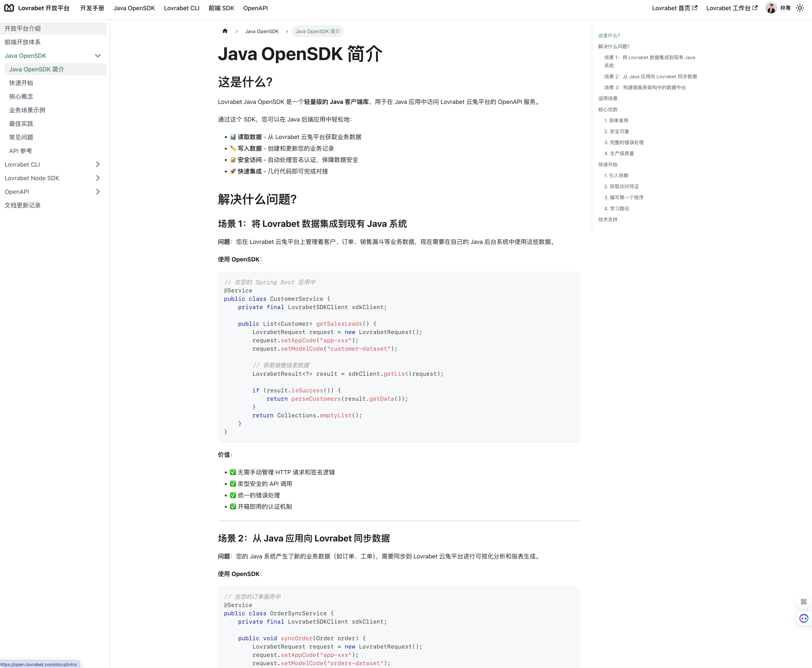812x668 pixels.
Task: Collapse the Java OpenSDK sidebar section
Action: click(98, 56)
